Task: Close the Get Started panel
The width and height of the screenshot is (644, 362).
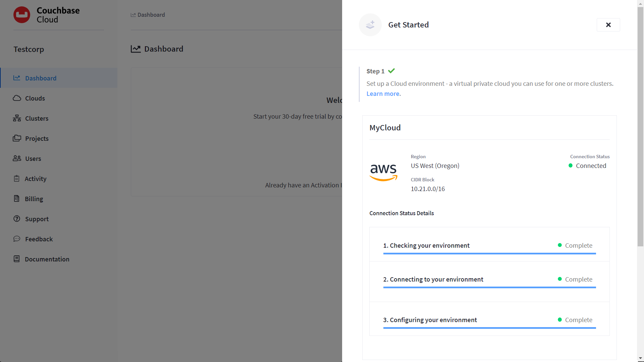Action: pyautogui.click(x=608, y=25)
